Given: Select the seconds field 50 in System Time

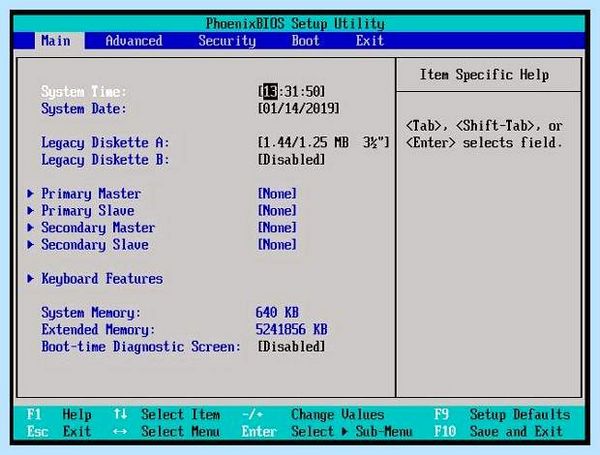Looking at the screenshot, I should [x=313, y=92].
